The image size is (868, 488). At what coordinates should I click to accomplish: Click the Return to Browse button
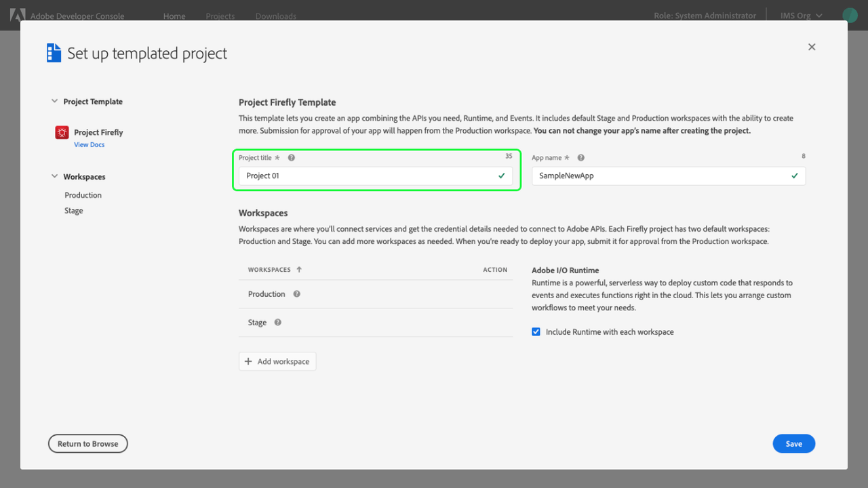tap(88, 444)
